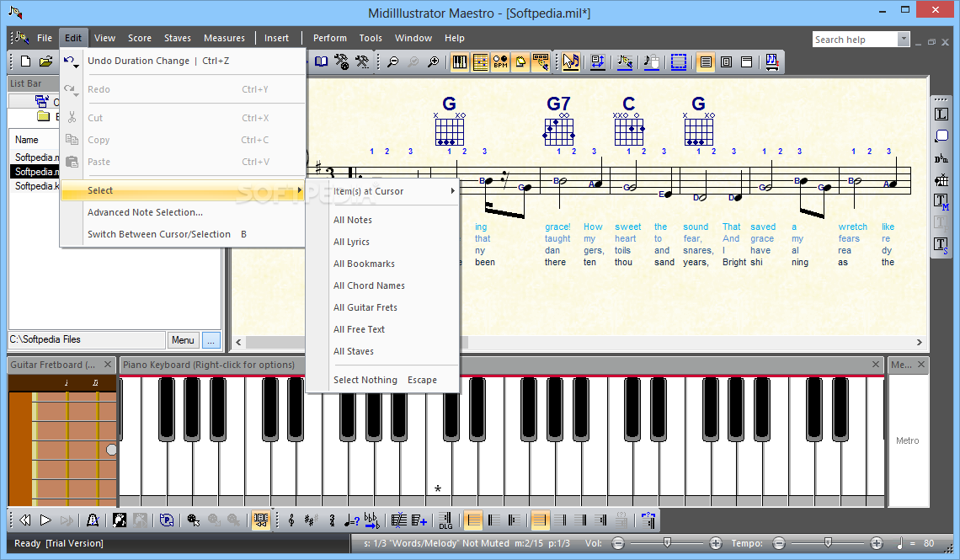Choose All Free Text option

coord(395,329)
